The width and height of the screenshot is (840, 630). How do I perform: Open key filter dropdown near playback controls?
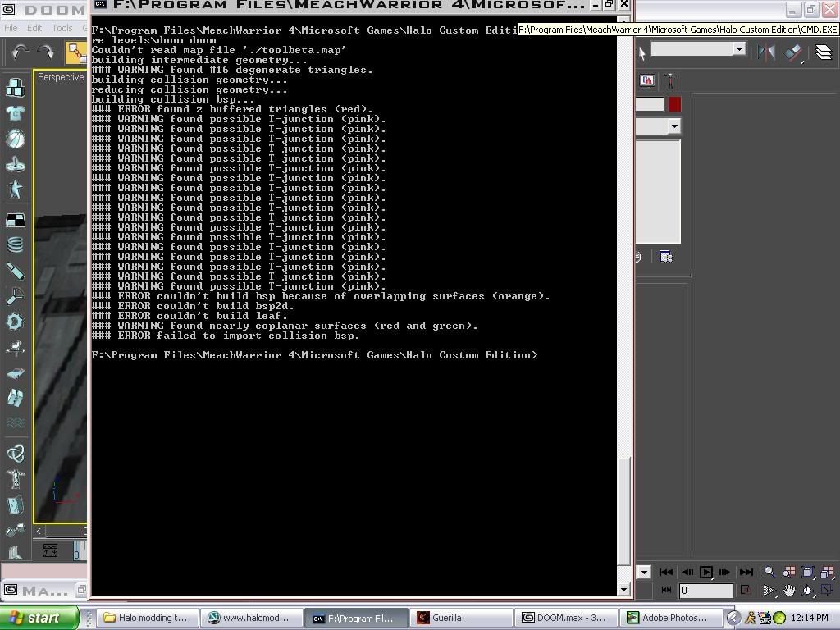click(645, 572)
